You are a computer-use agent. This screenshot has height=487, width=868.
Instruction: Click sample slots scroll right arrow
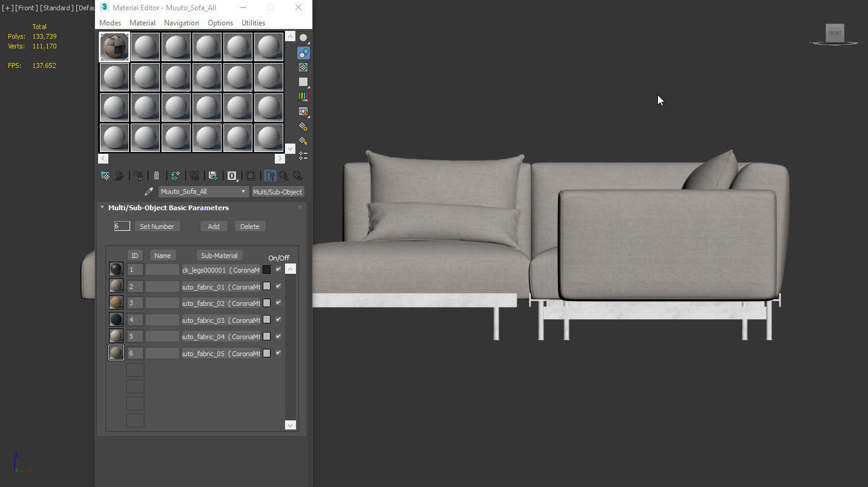click(x=280, y=159)
